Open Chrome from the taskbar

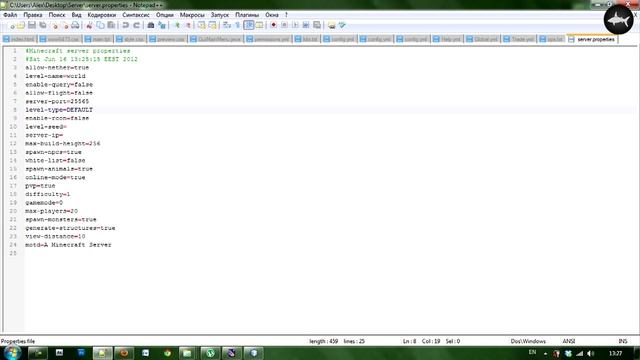167,353
